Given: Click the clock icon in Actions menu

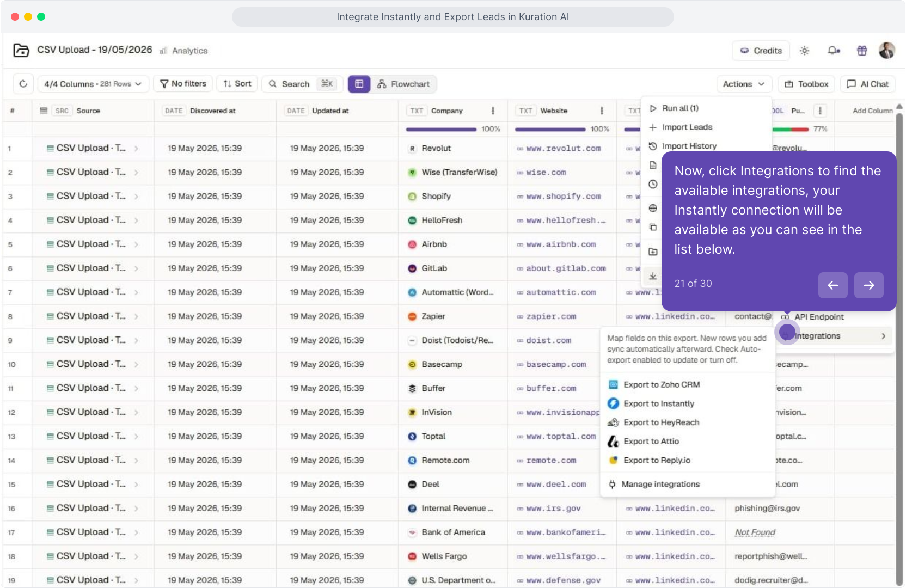Looking at the screenshot, I should (653, 185).
